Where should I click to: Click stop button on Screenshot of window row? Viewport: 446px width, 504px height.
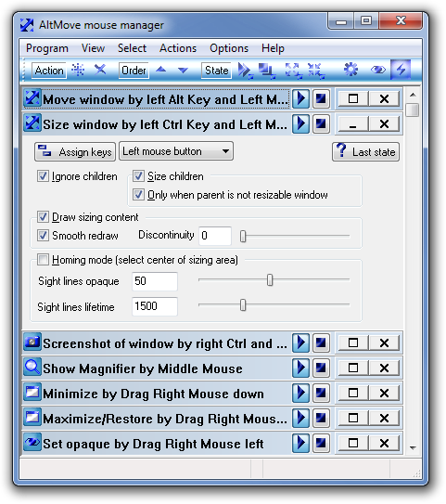click(x=321, y=343)
